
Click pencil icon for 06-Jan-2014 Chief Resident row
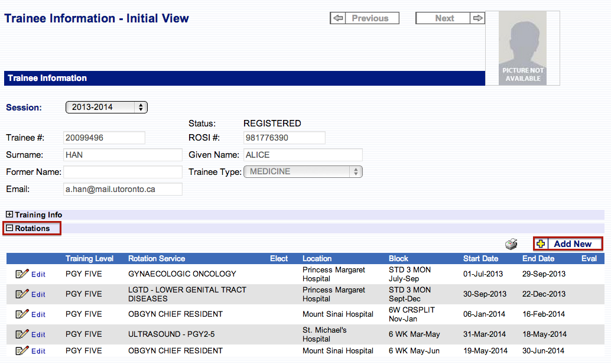22,314
